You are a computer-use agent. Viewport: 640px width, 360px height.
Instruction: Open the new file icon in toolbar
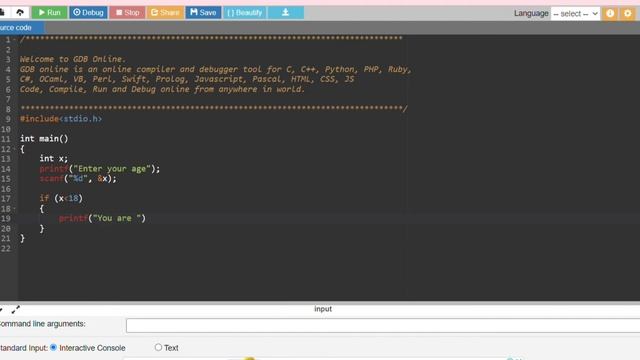tap(2, 13)
